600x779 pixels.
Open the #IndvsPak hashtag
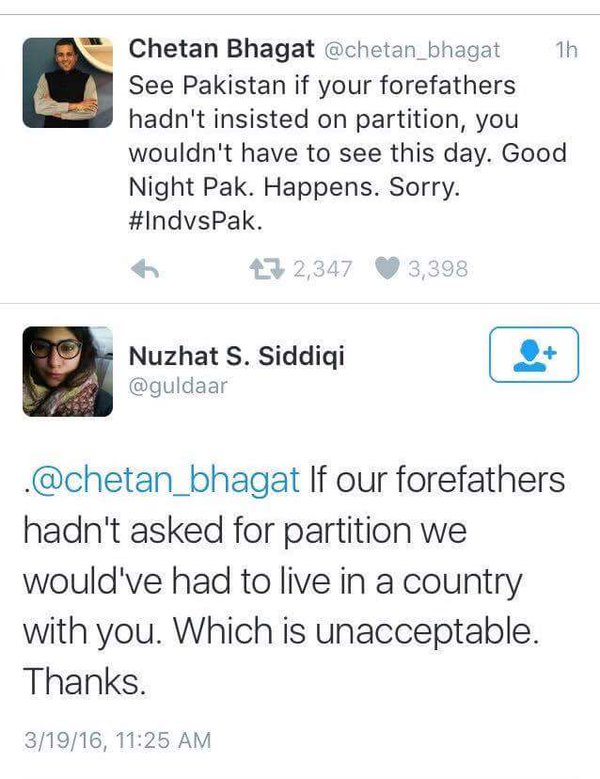point(196,221)
